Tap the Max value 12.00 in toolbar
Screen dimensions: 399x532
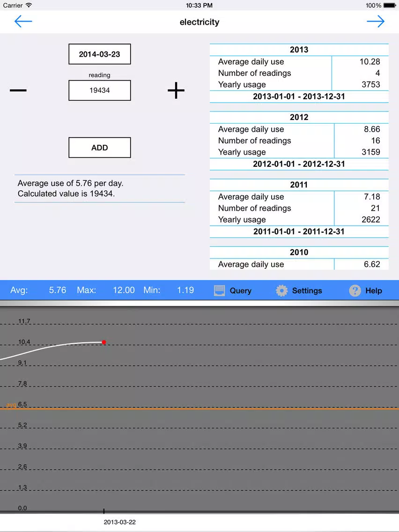coord(124,290)
